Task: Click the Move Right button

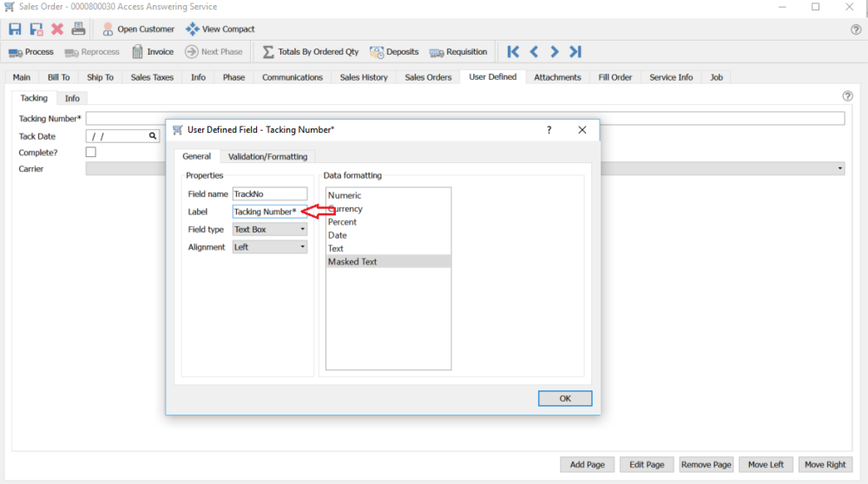Action: tap(825, 465)
